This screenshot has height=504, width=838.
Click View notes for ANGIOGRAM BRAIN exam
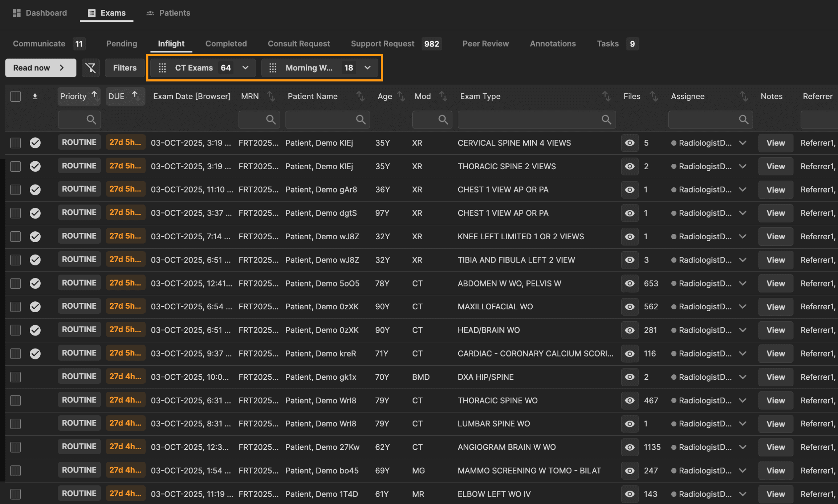coord(775,447)
